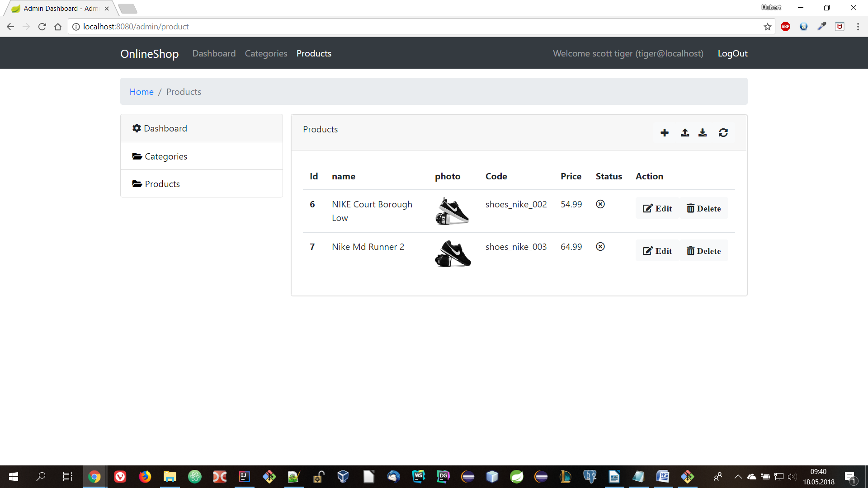Click the Home breadcrumb link
Viewport: 868px width, 488px height.
tap(142, 92)
